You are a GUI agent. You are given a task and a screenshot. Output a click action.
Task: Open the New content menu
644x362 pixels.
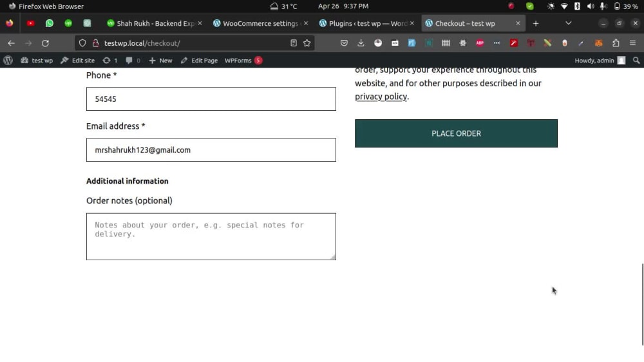(x=160, y=61)
